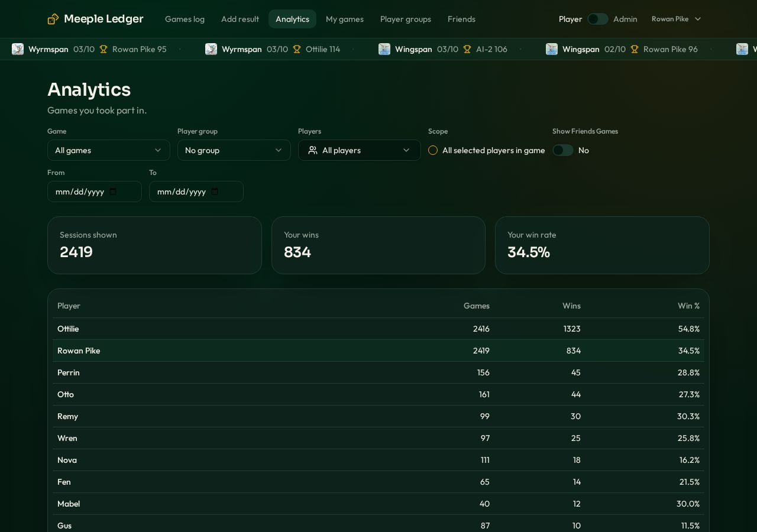Expand the Rowan Pike account menu
The width and height of the screenshot is (757, 532).
pyautogui.click(x=676, y=19)
